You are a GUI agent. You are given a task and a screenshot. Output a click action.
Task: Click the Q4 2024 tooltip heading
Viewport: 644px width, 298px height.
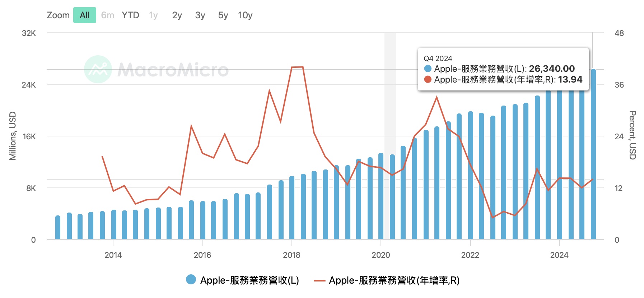438,58
